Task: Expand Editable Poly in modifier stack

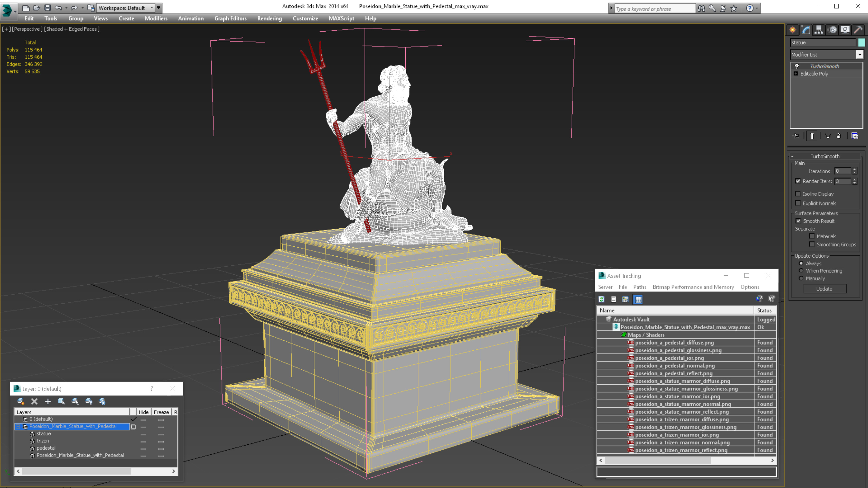Action: tap(796, 74)
